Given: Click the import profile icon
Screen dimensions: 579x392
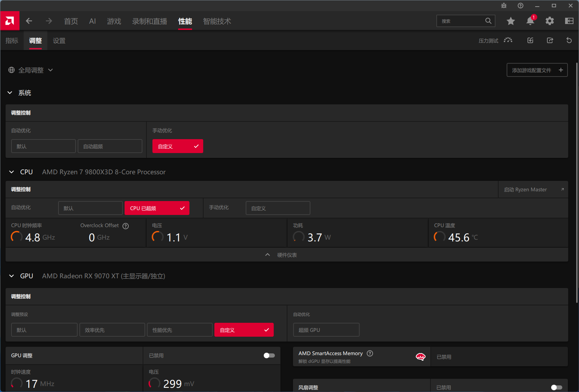Looking at the screenshot, I should [530, 40].
